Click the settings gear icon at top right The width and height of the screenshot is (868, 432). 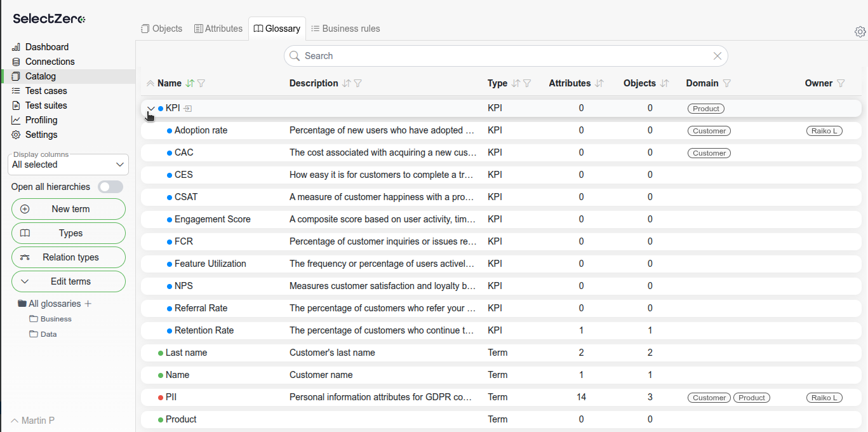tap(860, 32)
